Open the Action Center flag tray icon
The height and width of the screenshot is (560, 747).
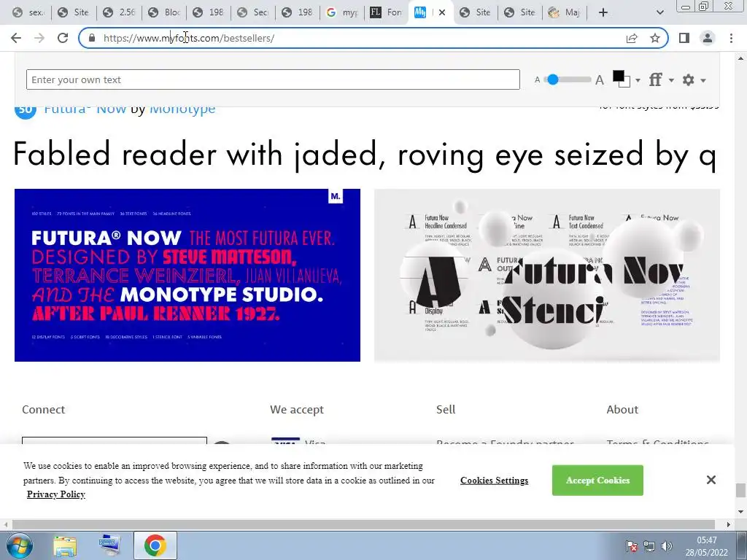pyautogui.click(x=632, y=546)
